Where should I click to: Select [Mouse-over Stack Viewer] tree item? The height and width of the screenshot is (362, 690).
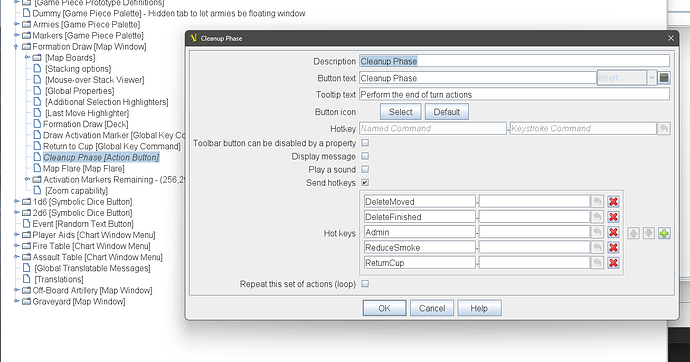[95, 80]
